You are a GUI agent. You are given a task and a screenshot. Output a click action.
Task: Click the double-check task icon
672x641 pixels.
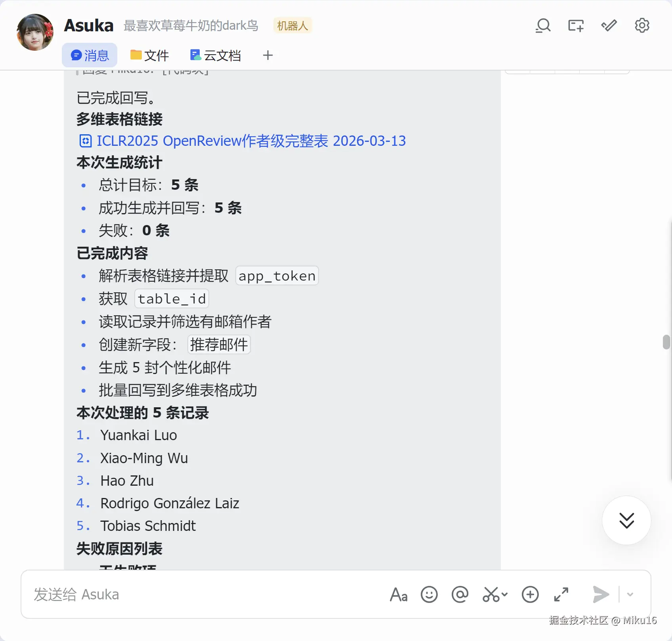[609, 26]
